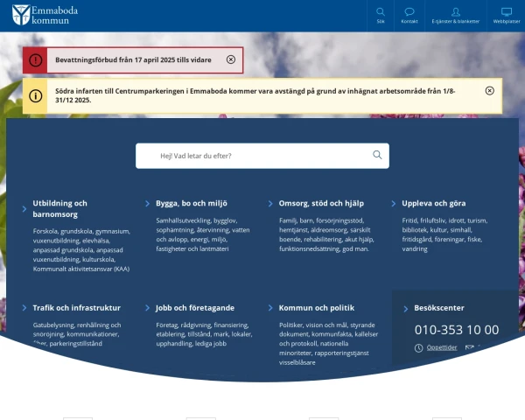Image resolution: width=525 pixels, height=420 pixels.
Task: Click chevron beside Omsorg, stöd och hjälp
Action: (x=270, y=204)
